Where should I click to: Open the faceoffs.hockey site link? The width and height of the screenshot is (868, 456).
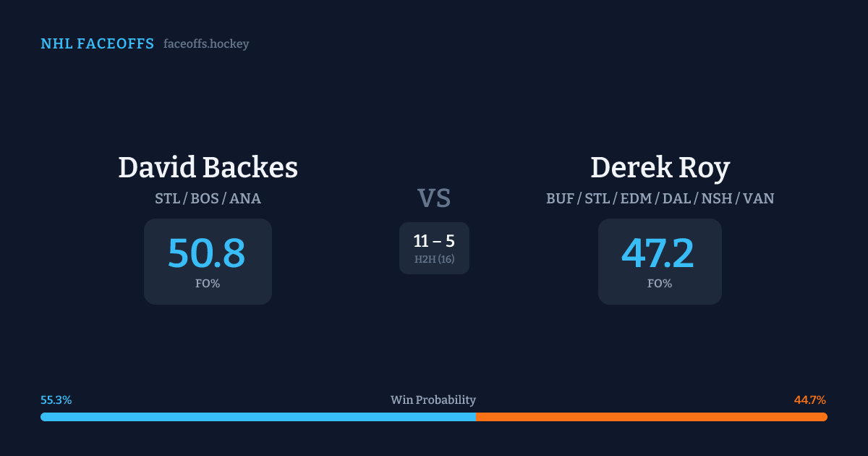pos(206,44)
